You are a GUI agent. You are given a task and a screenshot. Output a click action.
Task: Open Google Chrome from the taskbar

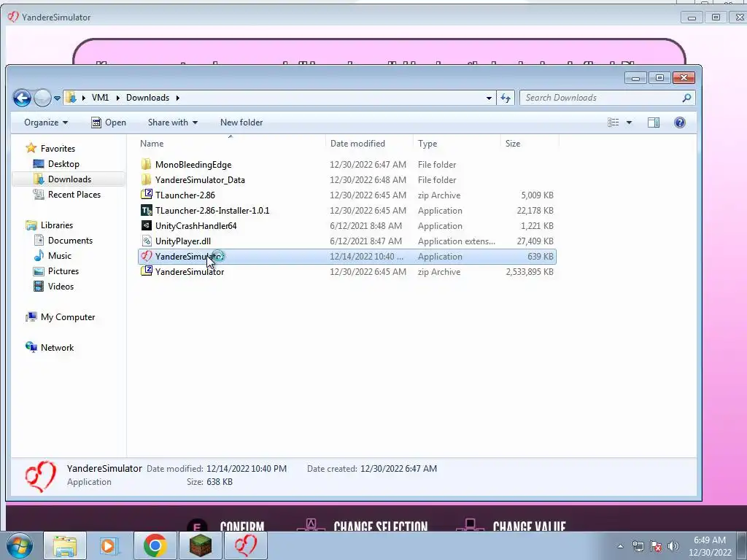click(155, 545)
